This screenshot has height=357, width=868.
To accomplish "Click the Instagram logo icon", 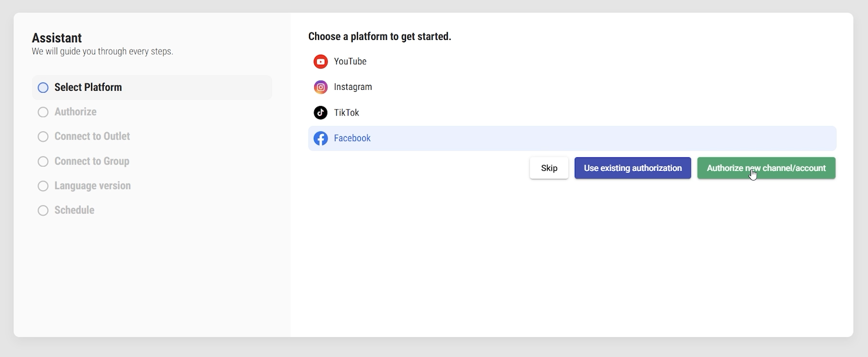I will point(321,87).
